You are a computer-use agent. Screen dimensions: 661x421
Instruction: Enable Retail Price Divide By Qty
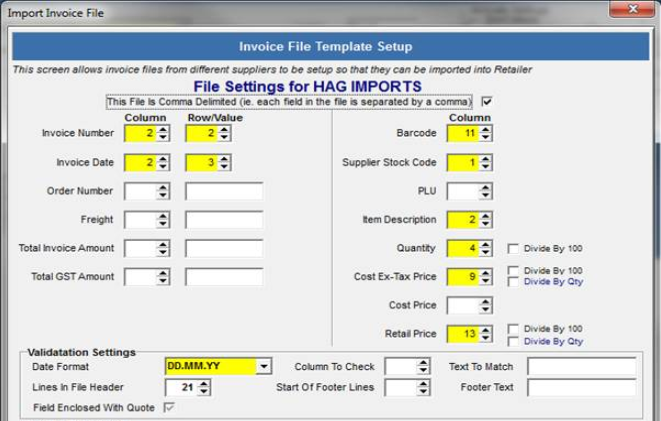pyautogui.click(x=513, y=341)
